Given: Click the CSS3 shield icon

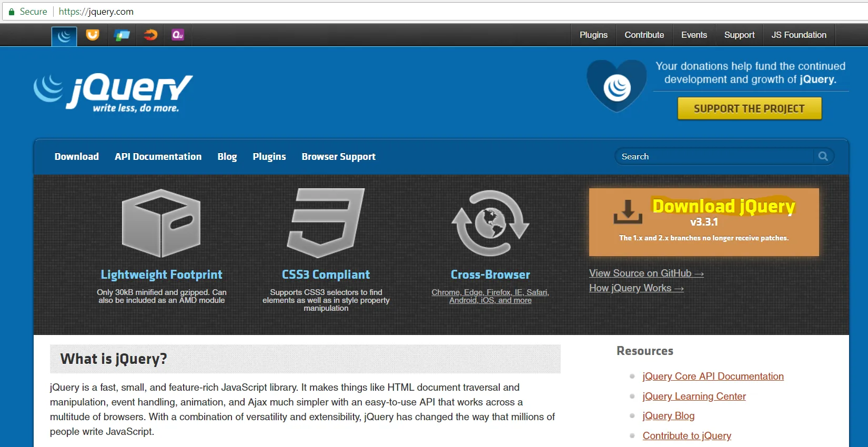Looking at the screenshot, I should click(x=326, y=223).
